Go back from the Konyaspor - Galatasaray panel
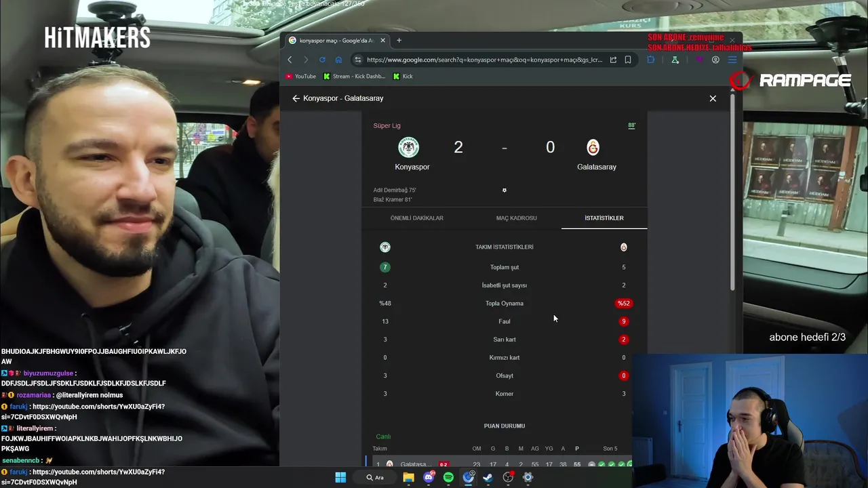This screenshot has height=488, width=868. click(296, 98)
